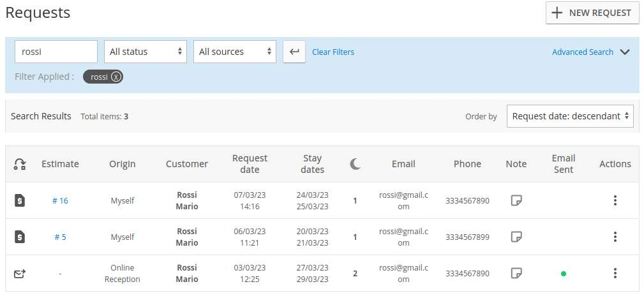Open note for the Online Reception request
This screenshot has width=644, height=298.
pyautogui.click(x=516, y=273)
